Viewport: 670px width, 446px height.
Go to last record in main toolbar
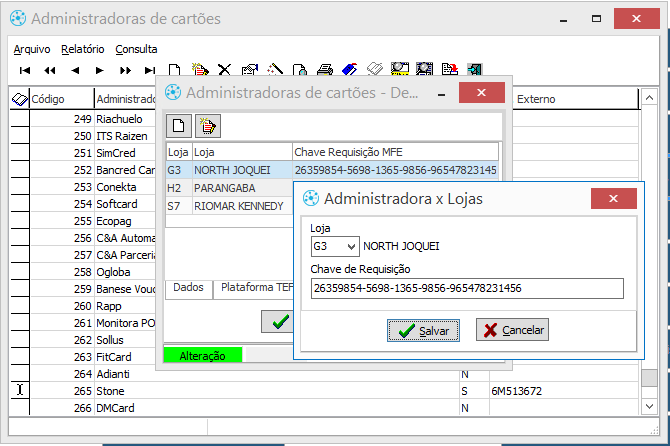(150, 70)
